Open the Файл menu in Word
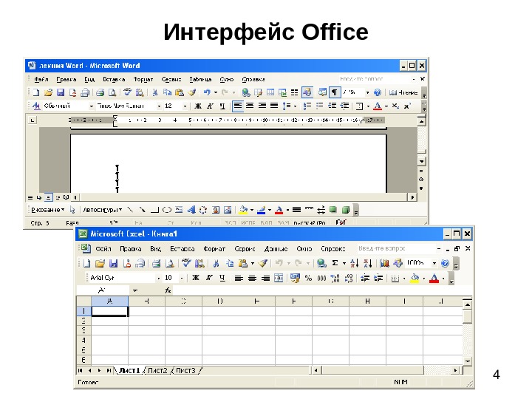Image resolution: width=532 pixels, height=399 pixels. 41,79
